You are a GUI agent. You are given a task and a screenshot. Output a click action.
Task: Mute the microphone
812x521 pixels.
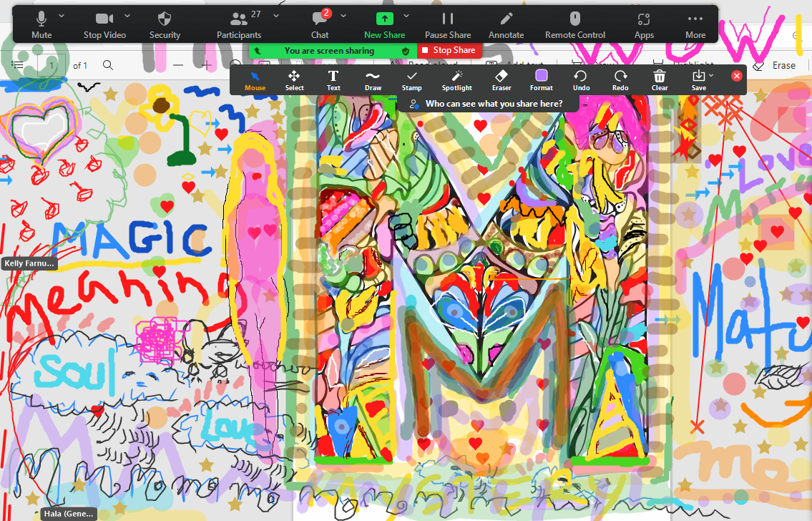(41, 24)
